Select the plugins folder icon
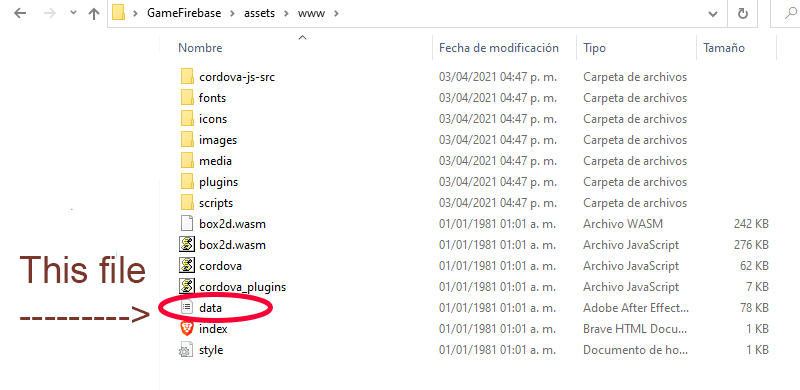800x390 pixels. point(187,182)
